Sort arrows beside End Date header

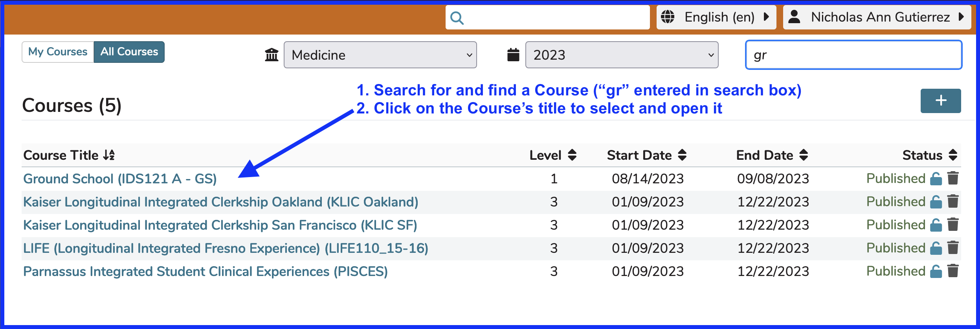tap(804, 155)
